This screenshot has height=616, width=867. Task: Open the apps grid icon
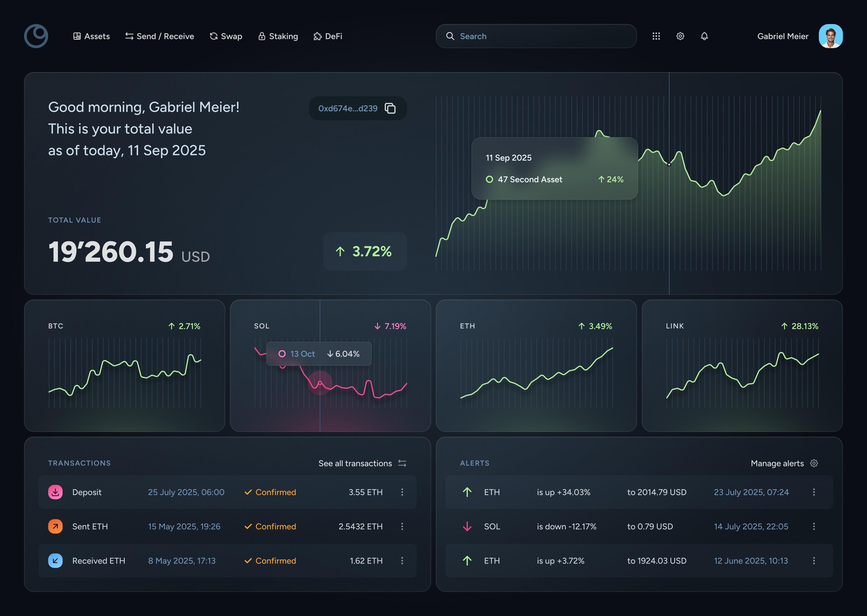point(656,36)
